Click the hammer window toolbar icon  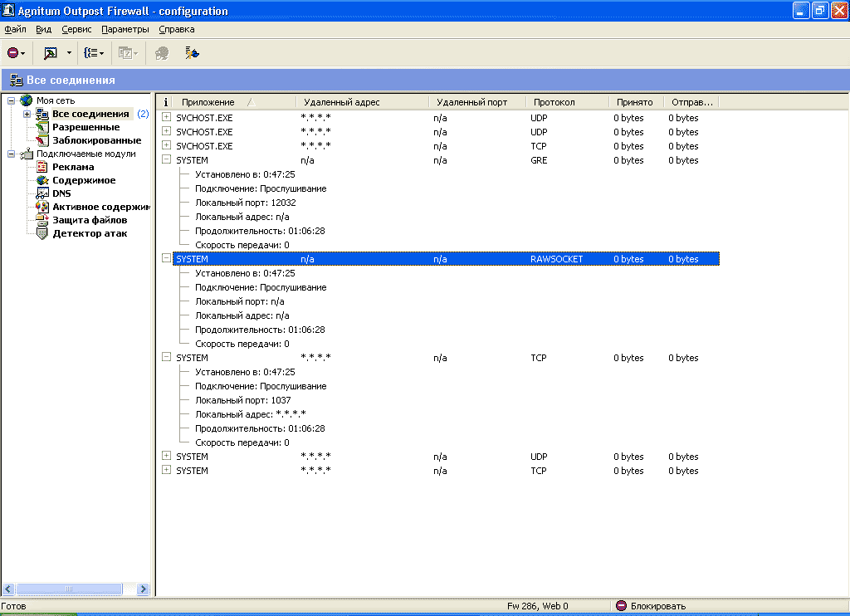[50, 52]
